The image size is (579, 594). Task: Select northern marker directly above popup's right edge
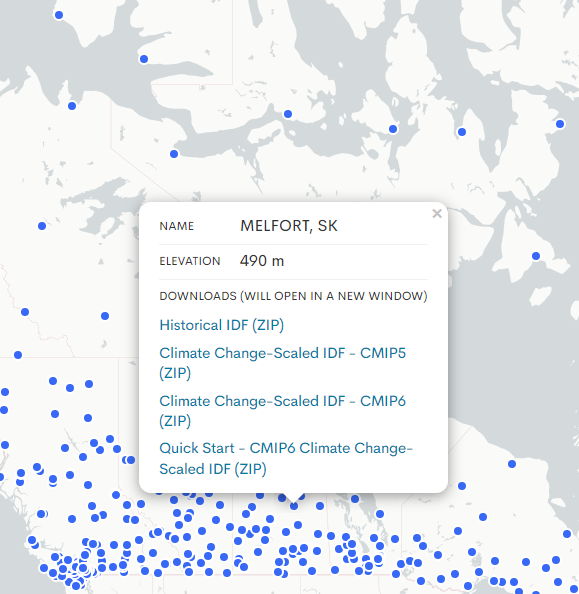click(x=462, y=132)
